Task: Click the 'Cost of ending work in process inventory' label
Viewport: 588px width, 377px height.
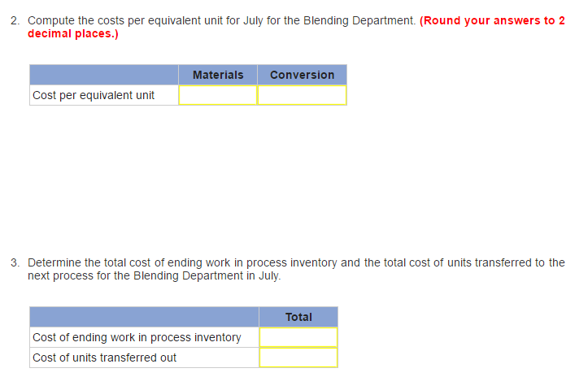Action: point(137,337)
